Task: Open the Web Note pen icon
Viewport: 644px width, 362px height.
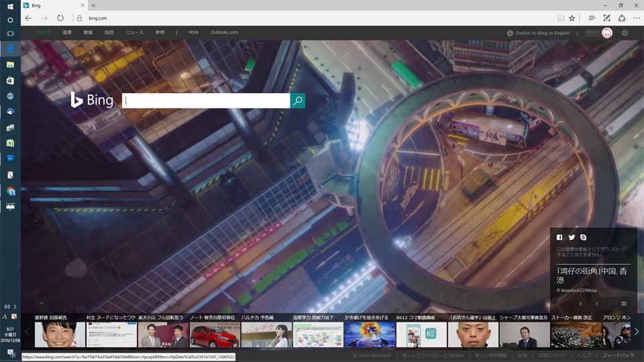Action: (x=606, y=18)
